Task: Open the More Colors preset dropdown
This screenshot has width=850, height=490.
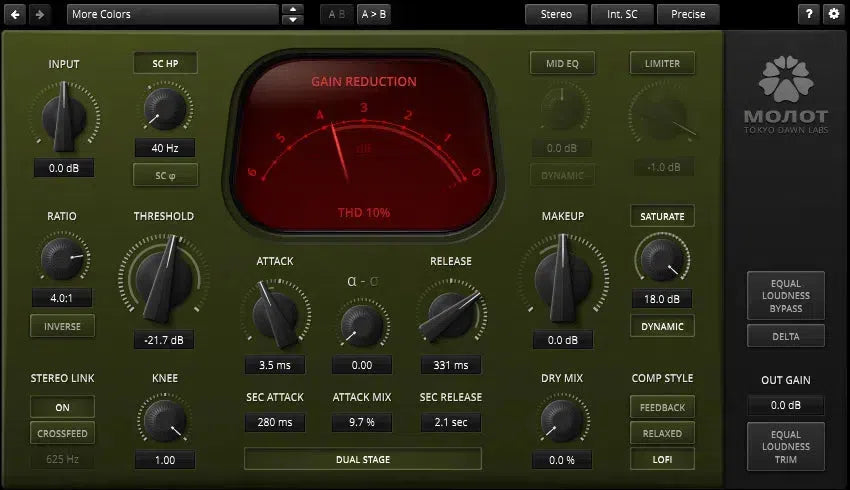Action: pyautogui.click(x=172, y=14)
